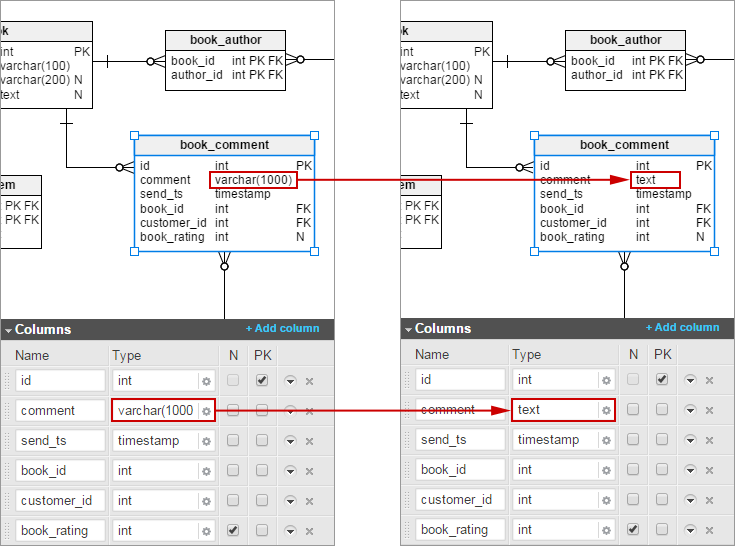735x546 pixels.
Task: Open type settings gear for book_id in right panel
Action: point(606,470)
